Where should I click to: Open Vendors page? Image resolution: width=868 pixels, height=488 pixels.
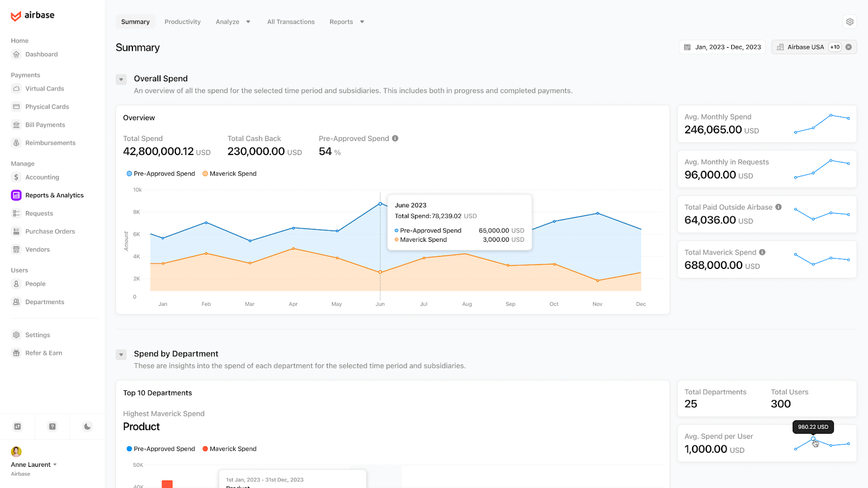click(x=37, y=249)
